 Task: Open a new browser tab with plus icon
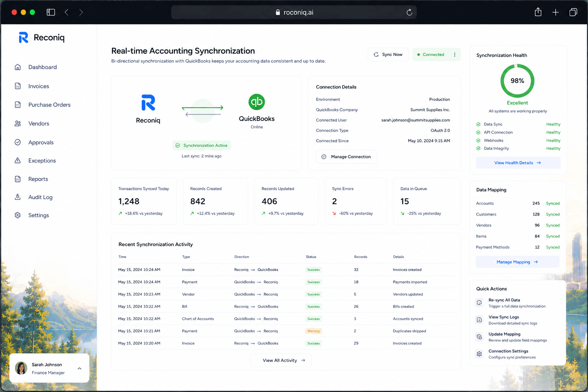[x=555, y=12]
